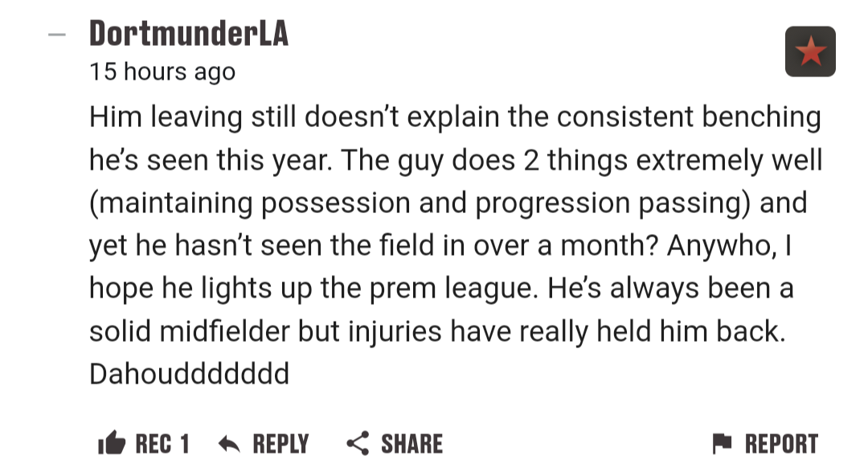The height and width of the screenshot is (476, 868).
Task: Open the DortmunderLA user profile
Action: [x=189, y=33]
